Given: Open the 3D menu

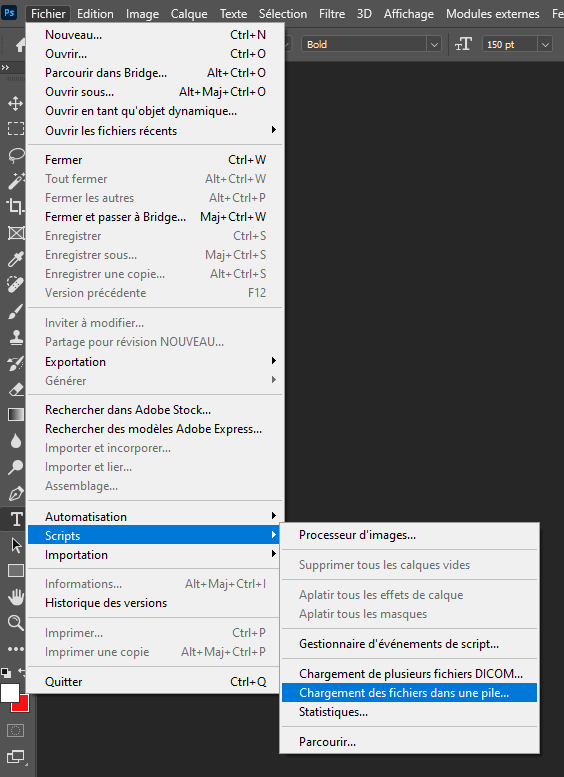Looking at the screenshot, I should tap(364, 14).
